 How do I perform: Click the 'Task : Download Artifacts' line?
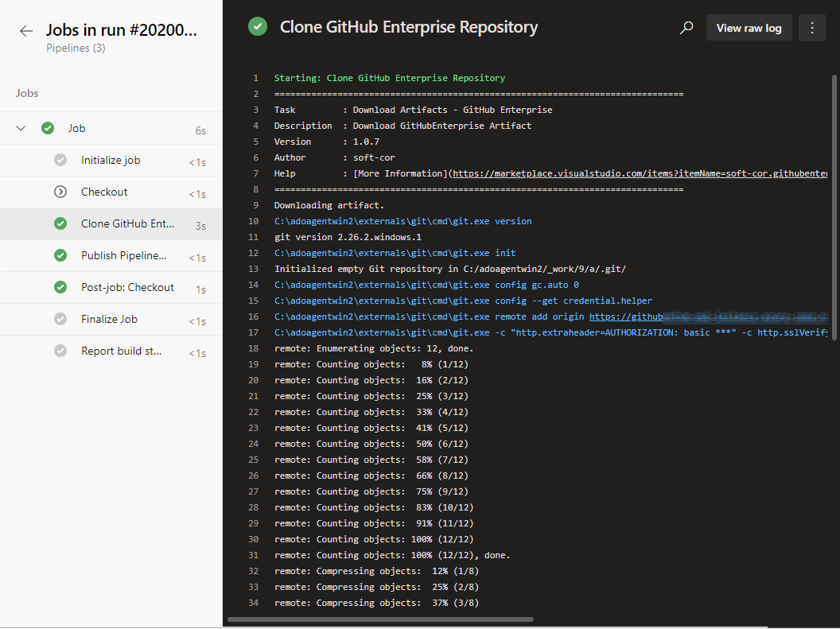point(413,110)
